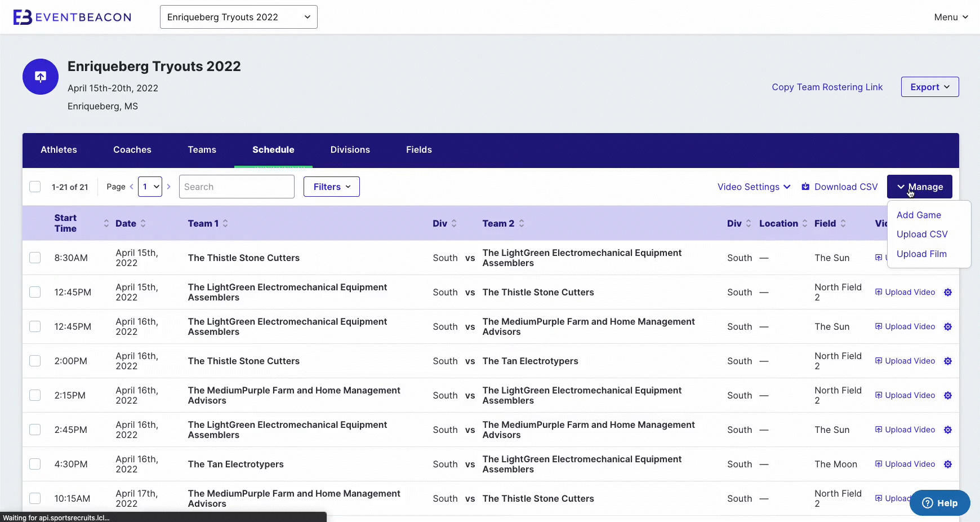Select the 4:30PM game checkbox
The image size is (980, 522).
tap(35, 464)
